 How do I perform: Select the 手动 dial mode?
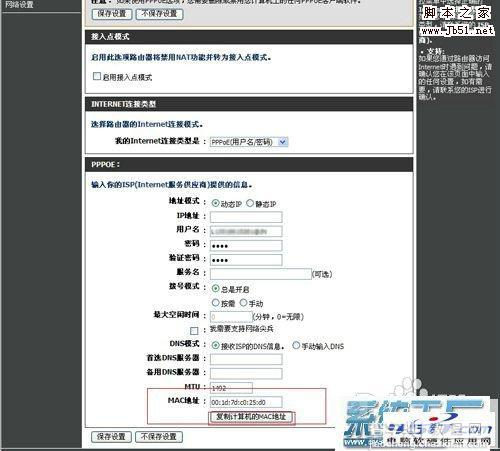[x=243, y=303]
